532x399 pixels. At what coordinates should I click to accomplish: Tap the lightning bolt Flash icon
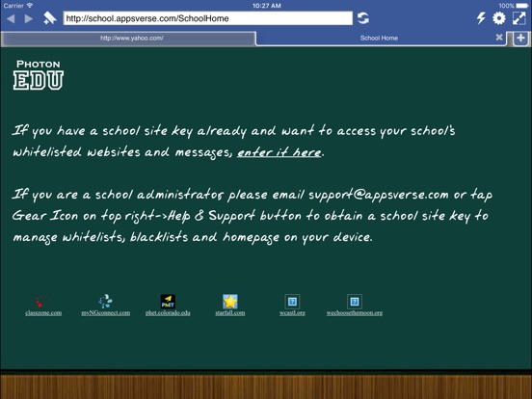[481, 18]
